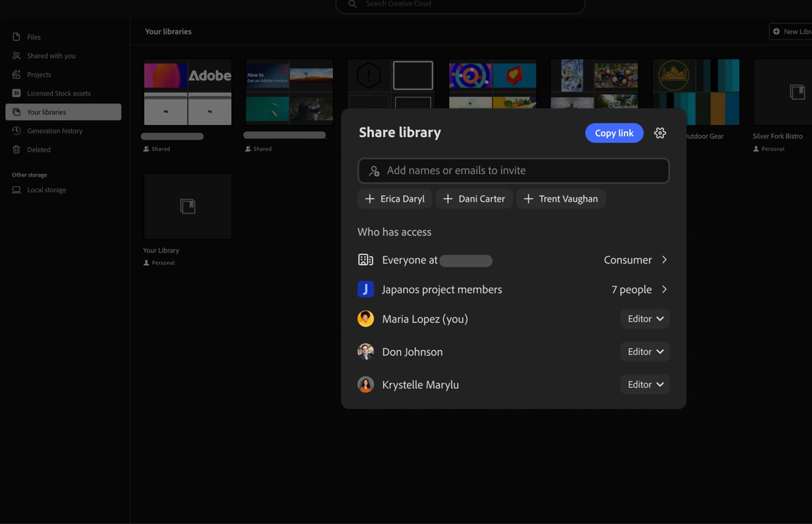Expand the Consumer access chevron
The image size is (812, 524).
[x=664, y=259]
